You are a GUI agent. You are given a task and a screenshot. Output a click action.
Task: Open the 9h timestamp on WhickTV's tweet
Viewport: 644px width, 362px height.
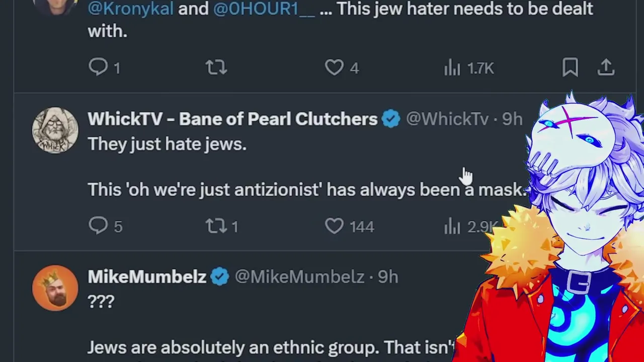point(512,119)
